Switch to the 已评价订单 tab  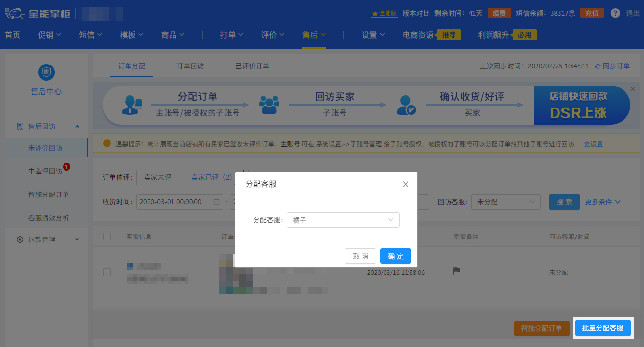pos(252,66)
